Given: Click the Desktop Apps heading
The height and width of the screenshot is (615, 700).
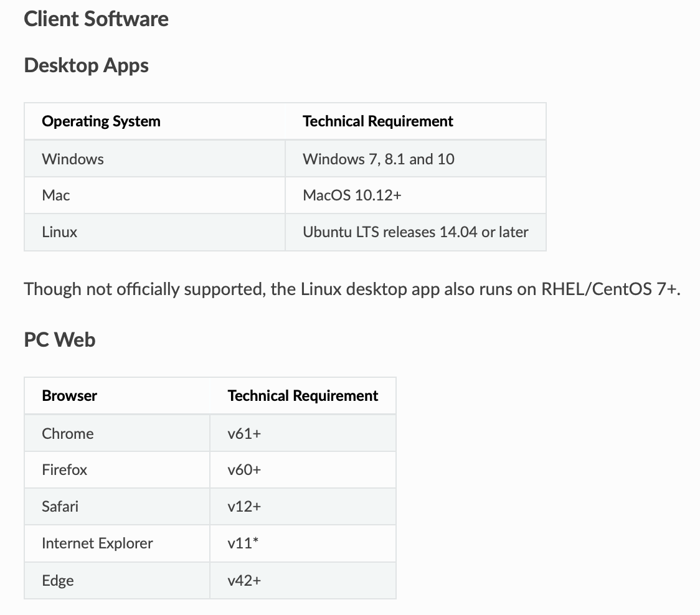Looking at the screenshot, I should tap(86, 65).
